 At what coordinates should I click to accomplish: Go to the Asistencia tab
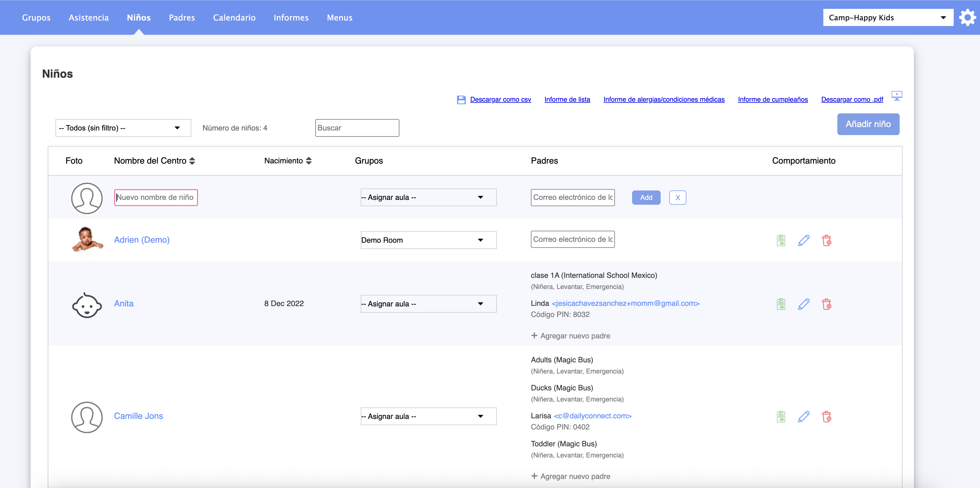tap(88, 17)
